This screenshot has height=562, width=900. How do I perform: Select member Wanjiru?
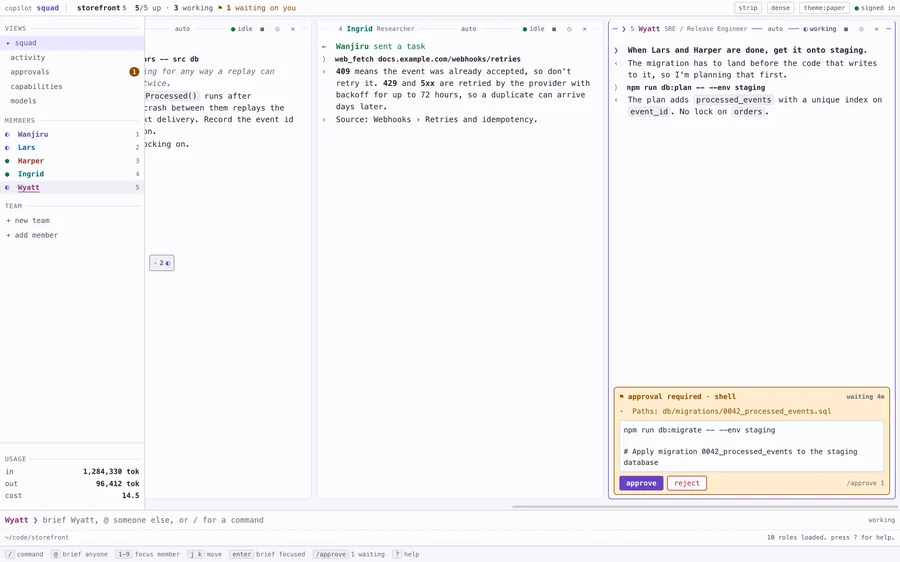(72, 134)
